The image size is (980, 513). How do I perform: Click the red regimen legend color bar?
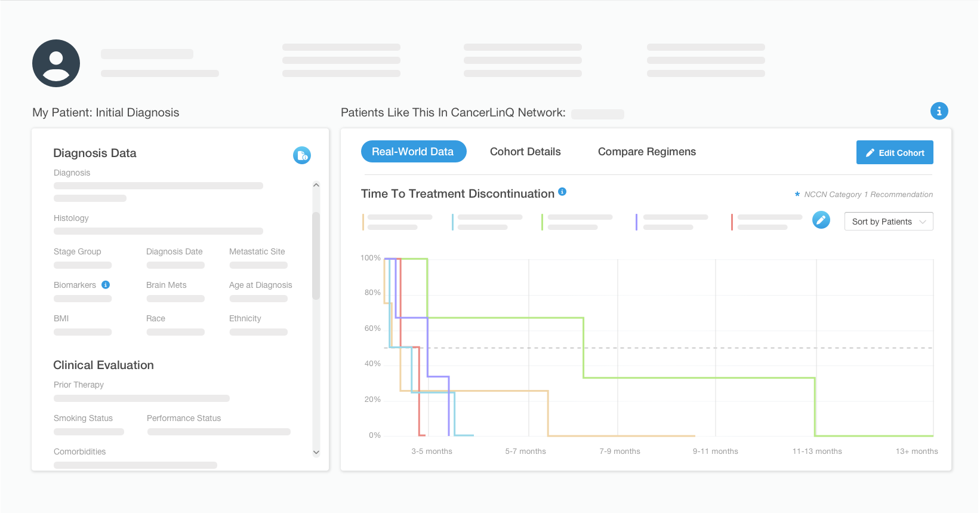click(732, 222)
